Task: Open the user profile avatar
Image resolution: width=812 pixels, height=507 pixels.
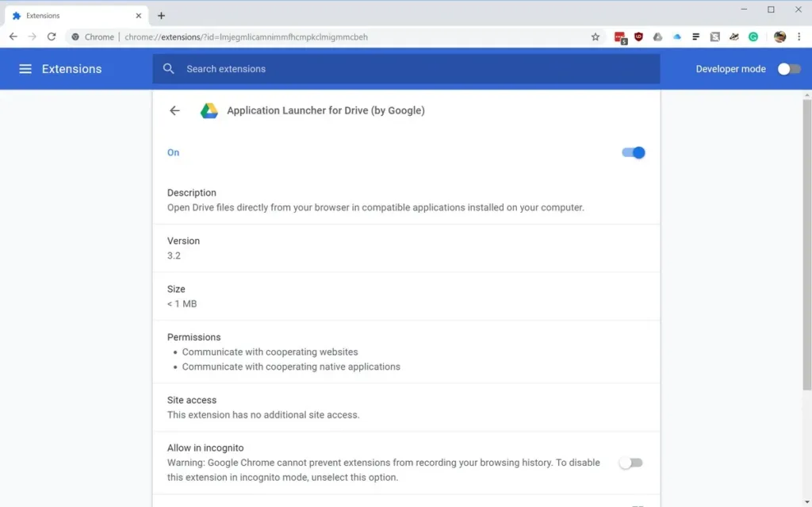Action: pyautogui.click(x=780, y=36)
